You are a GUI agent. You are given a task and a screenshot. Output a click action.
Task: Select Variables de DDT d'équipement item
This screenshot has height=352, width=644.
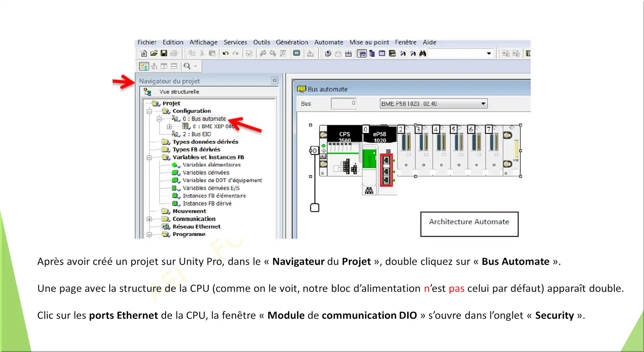point(222,181)
